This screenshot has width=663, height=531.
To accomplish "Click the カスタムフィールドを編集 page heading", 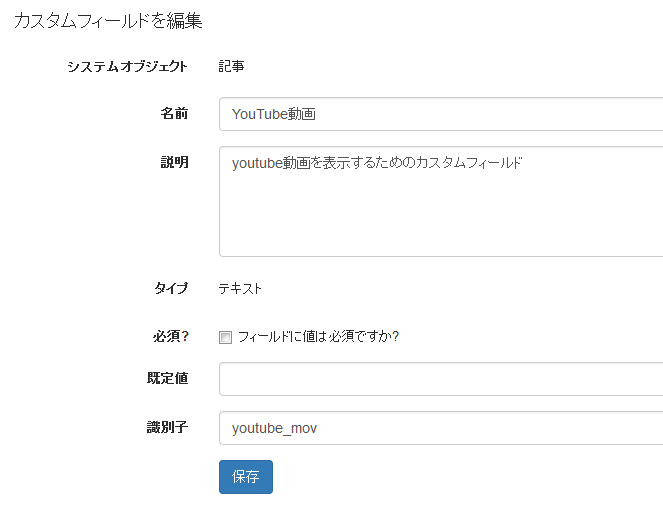I will click(x=108, y=21).
